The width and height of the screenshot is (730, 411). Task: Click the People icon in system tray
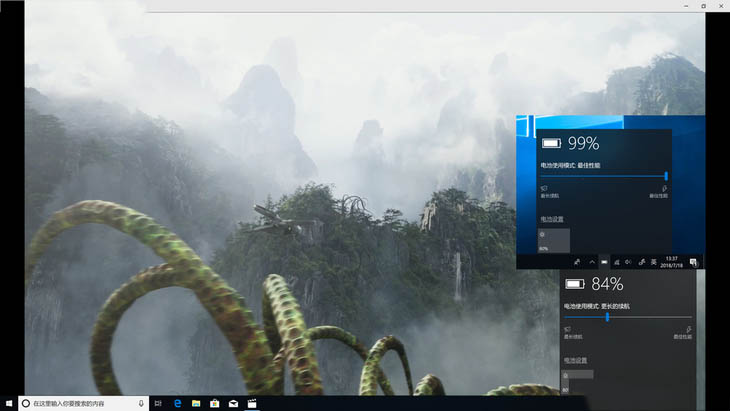(577, 263)
